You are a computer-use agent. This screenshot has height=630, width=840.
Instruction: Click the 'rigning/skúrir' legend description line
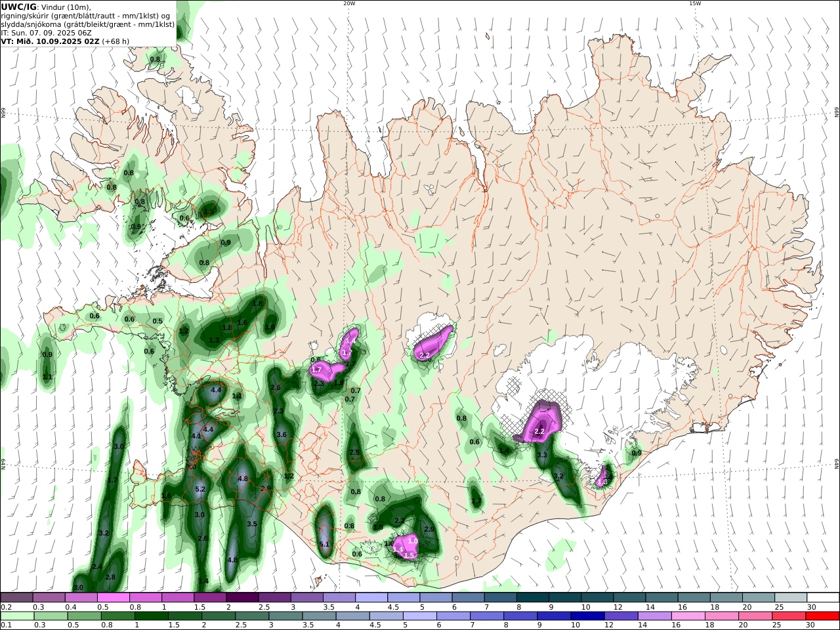coord(85,15)
